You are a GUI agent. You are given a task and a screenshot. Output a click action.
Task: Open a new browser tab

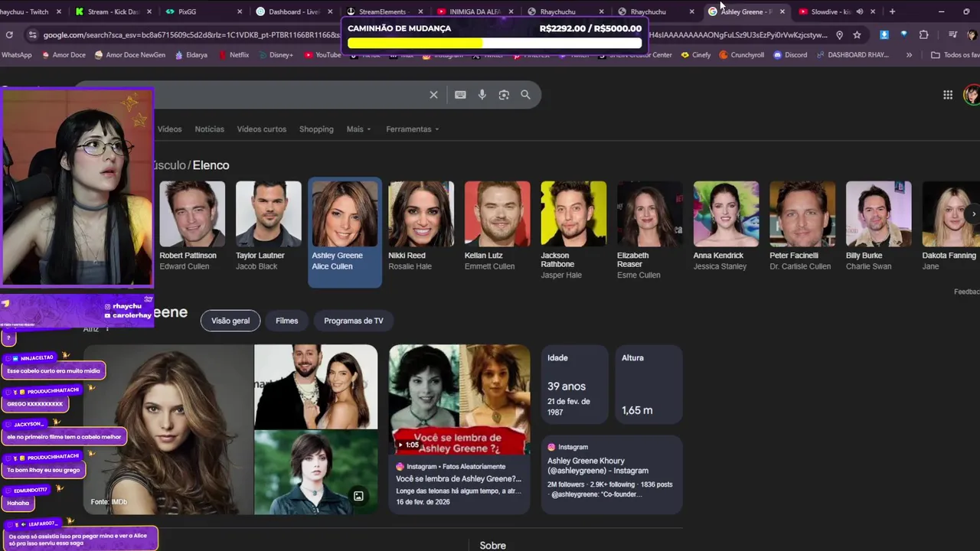point(892,11)
